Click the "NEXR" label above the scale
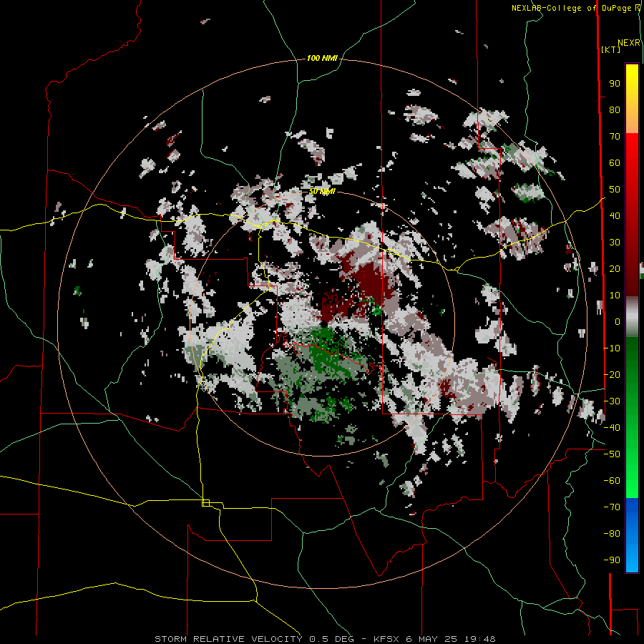 [629, 43]
